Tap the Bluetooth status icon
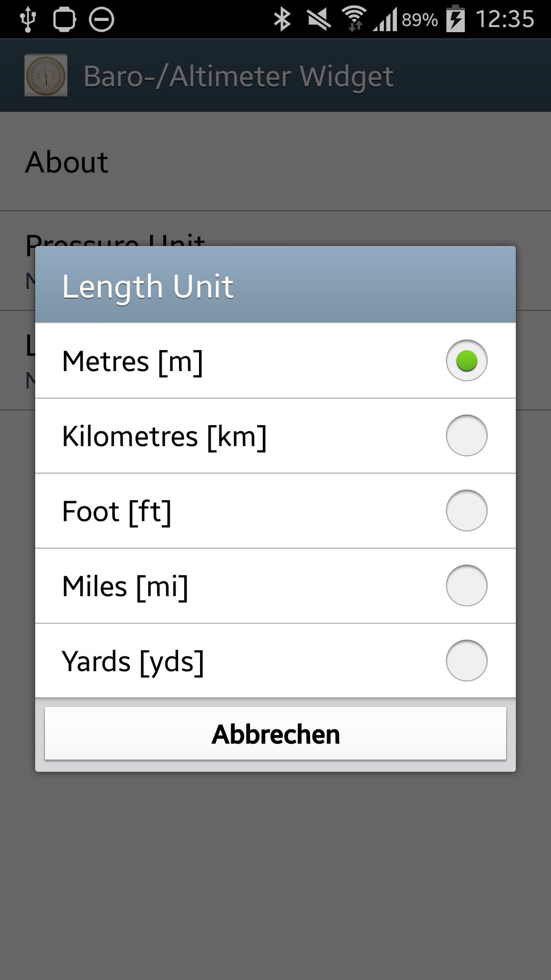The height and width of the screenshot is (980, 551). click(x=282, y=20)
